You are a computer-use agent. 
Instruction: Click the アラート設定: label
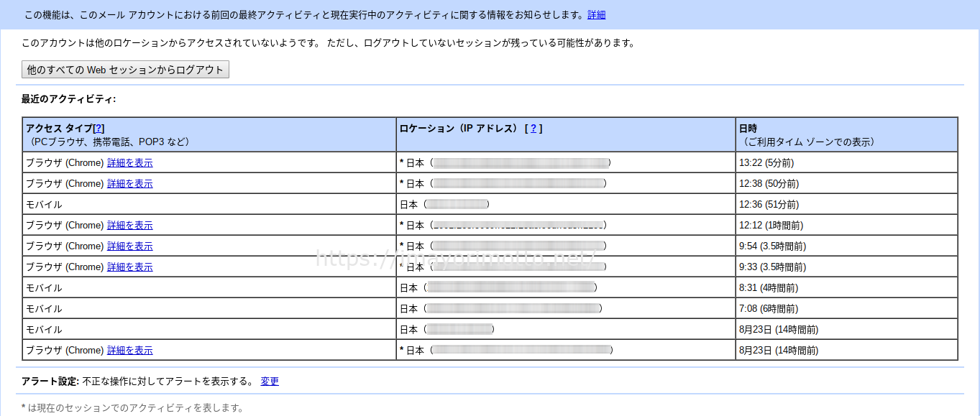point(50,382)
